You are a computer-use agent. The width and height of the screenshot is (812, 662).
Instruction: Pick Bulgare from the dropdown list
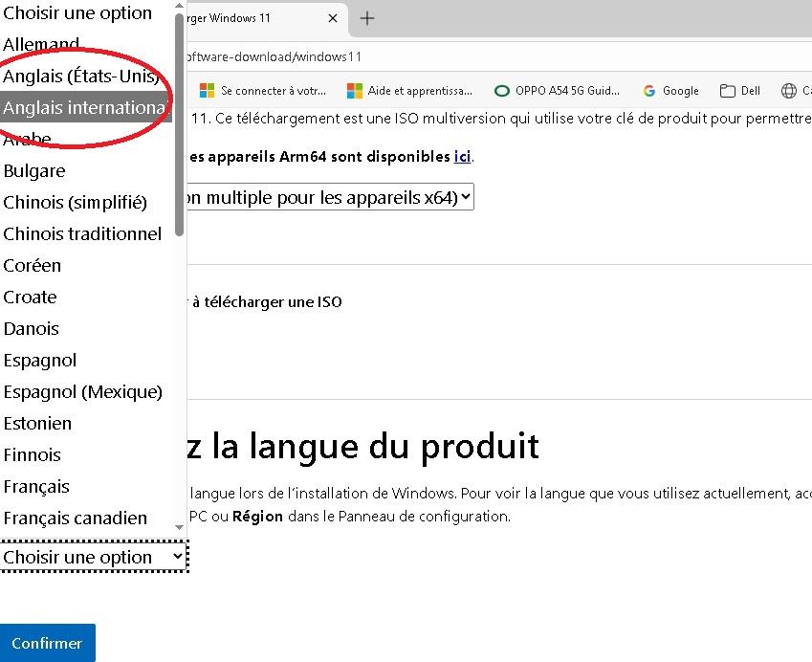(86, 171)
